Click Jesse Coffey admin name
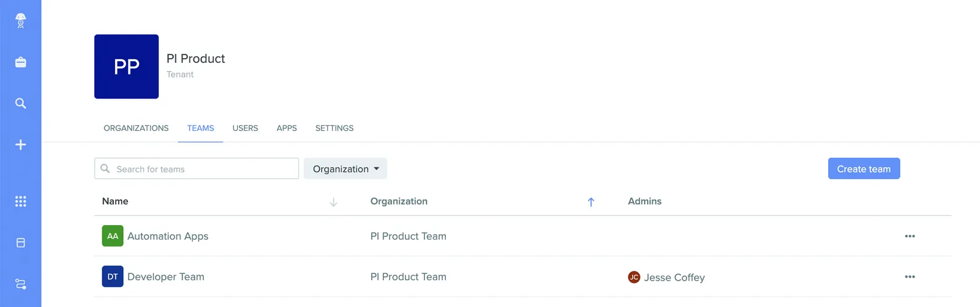Screen dimensions: 980x307 674,278
